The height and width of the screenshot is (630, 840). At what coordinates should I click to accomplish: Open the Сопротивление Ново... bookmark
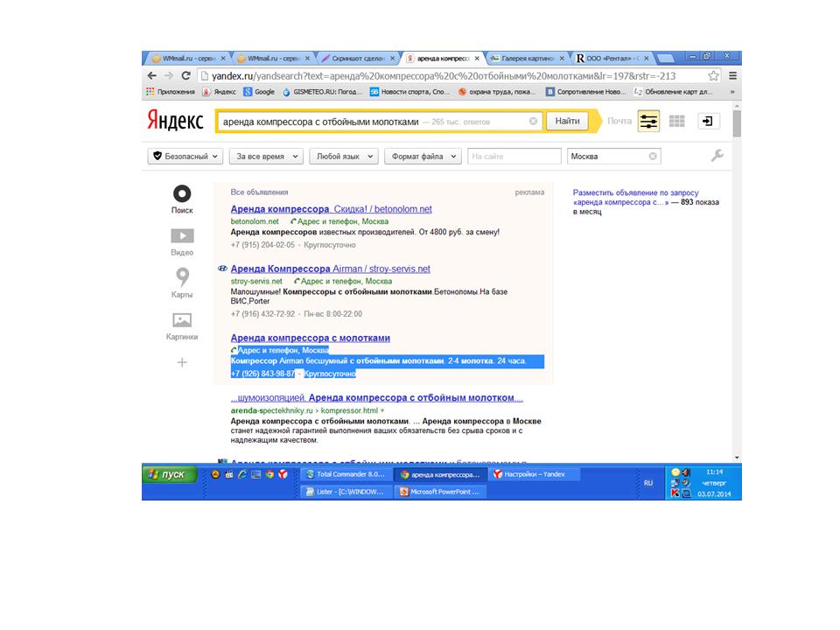(585, 92)
